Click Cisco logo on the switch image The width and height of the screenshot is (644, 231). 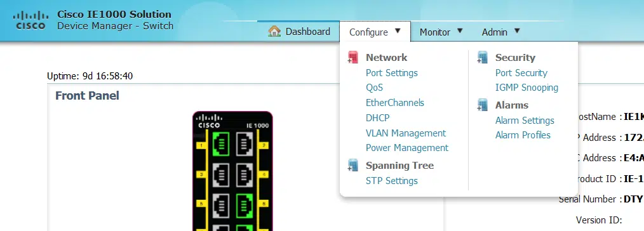(209, 121)
